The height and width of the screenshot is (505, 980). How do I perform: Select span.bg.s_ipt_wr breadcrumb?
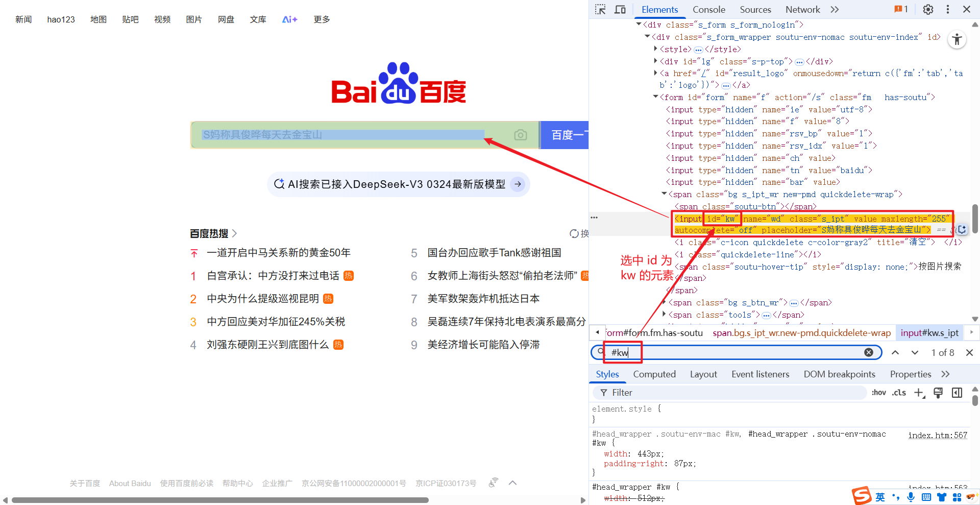tap(801, 333)
